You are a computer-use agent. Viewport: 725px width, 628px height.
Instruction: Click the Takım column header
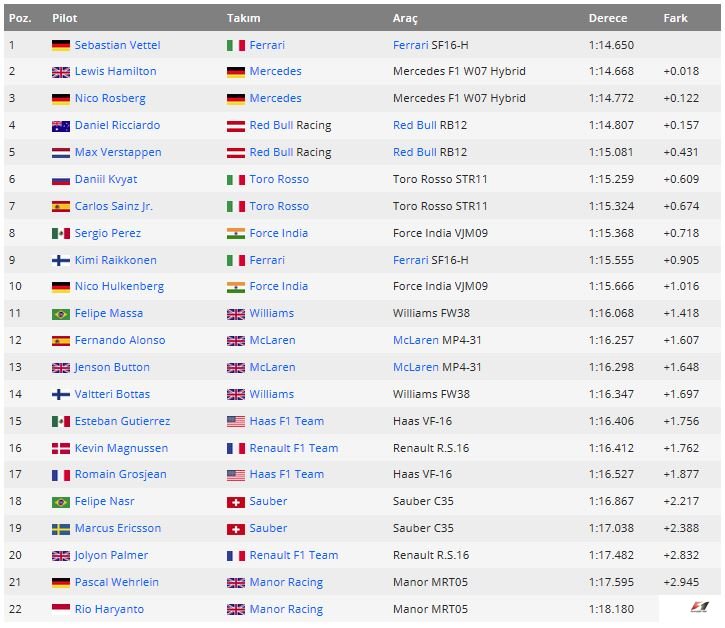(243, 18)
